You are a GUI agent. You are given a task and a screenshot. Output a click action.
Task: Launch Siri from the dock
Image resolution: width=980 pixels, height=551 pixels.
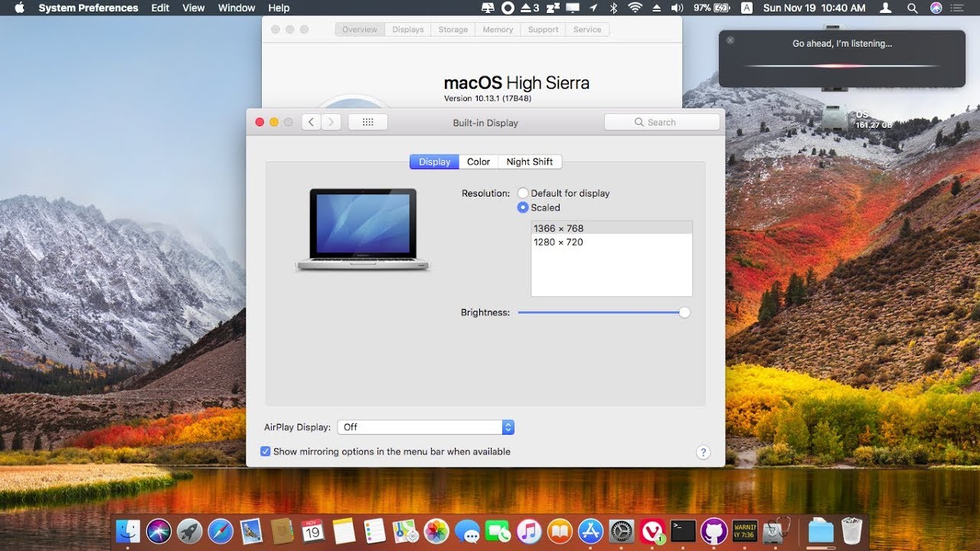(159, 530)
